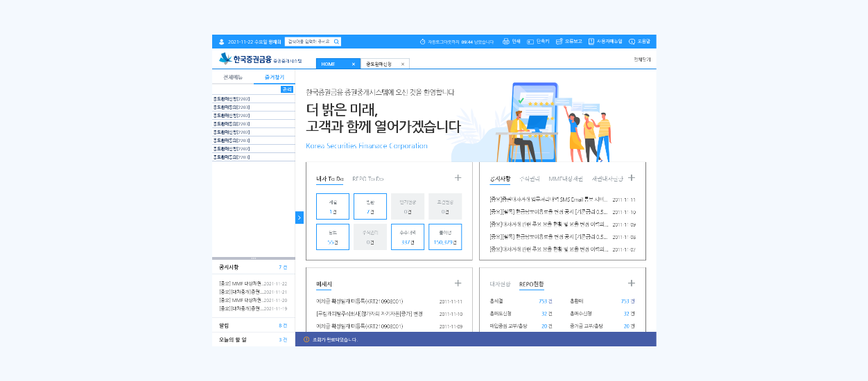The height and width of the screenshot is (381, 868).
Task: Click the printer icon for 인쇄
Action: (x=506, y=42)
